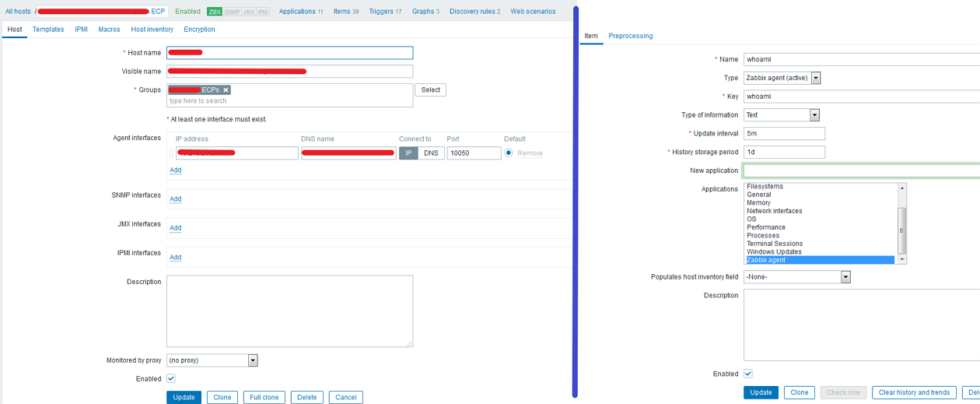
Task: Open Applications 11 link
Action: (x=301, y=12)
